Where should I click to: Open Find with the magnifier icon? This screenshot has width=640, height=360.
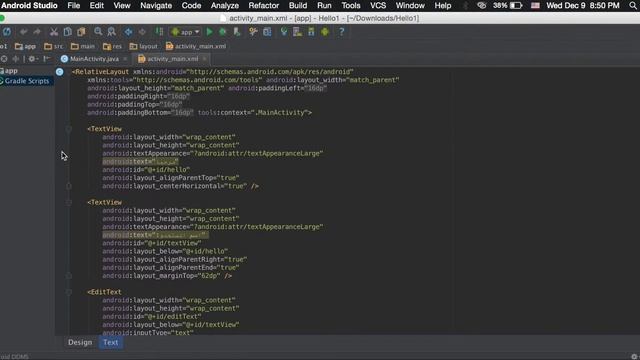(x=98, y=32)
